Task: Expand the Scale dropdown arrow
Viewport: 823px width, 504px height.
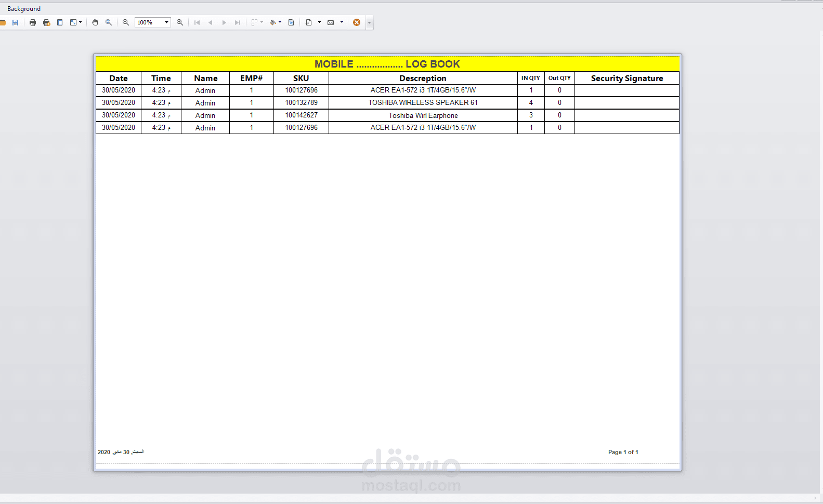Action: [x=81, y=22]
